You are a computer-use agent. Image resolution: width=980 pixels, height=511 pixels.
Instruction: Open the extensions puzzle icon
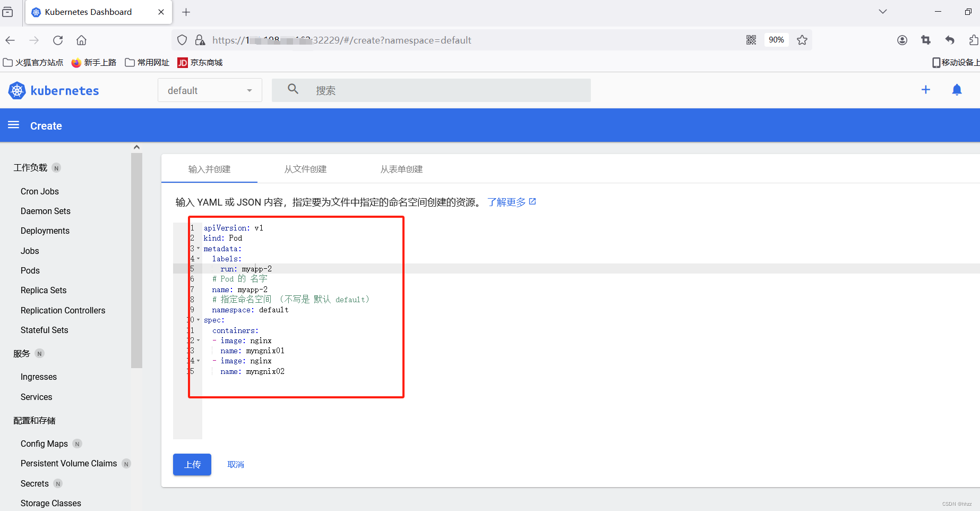tap(974, 40)
